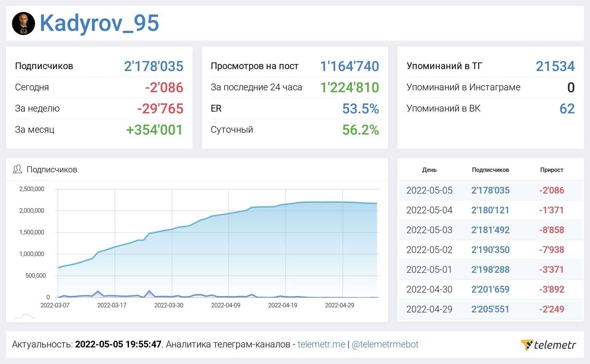Screen dimensions: 590x364
Task: Click the За неделю label
Action: [37, 108]
